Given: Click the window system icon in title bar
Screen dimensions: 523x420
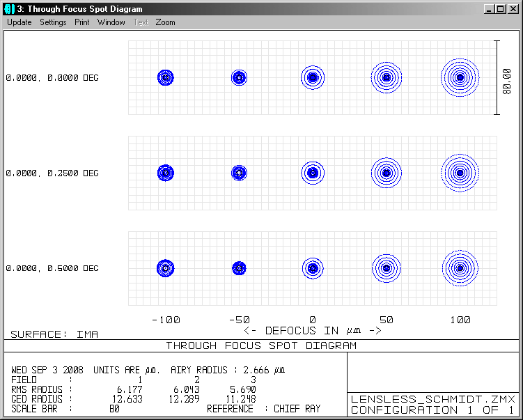Looking at the screenshot, I should click(x=9, y=9).
